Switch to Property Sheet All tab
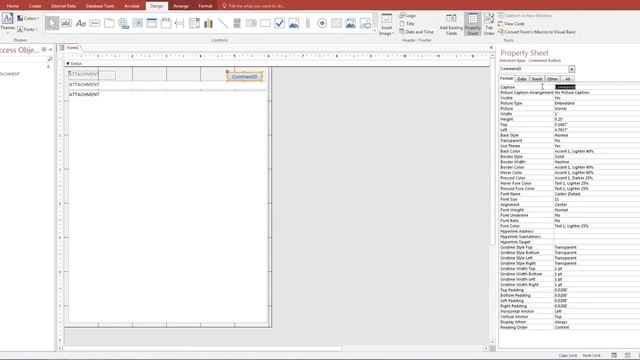Image resolution: width=640 pixels, height=360 pixels. (567, 79)
